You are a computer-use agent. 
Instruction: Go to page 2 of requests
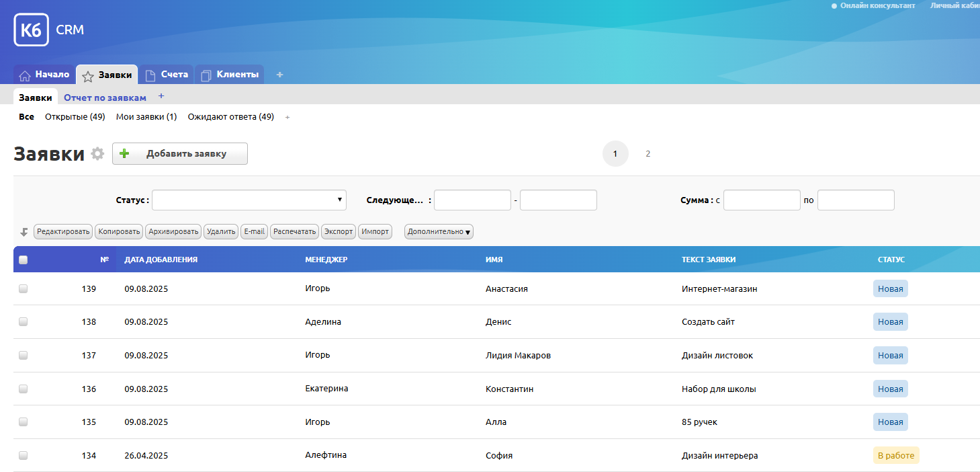(x=648, y=154)
